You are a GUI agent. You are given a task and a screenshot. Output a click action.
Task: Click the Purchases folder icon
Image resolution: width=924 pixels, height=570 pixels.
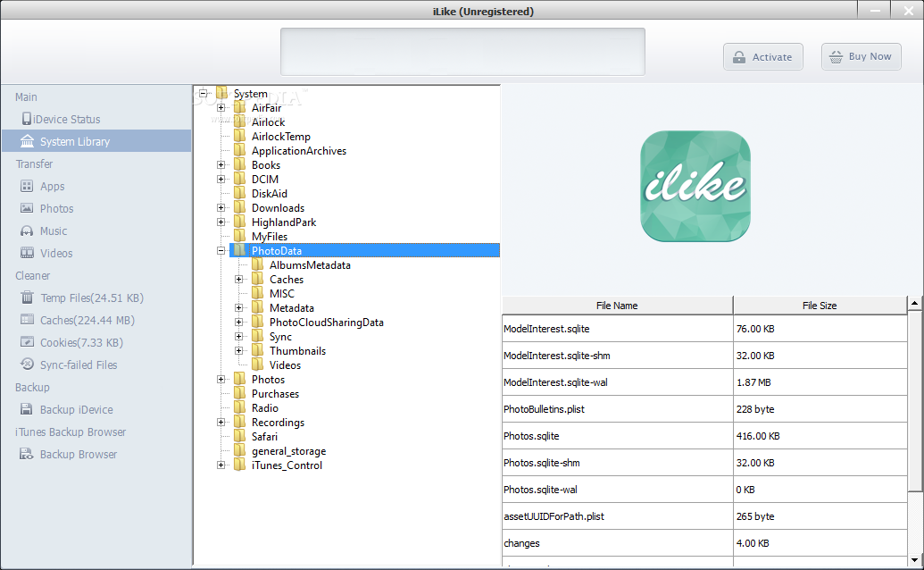[240, 393]
